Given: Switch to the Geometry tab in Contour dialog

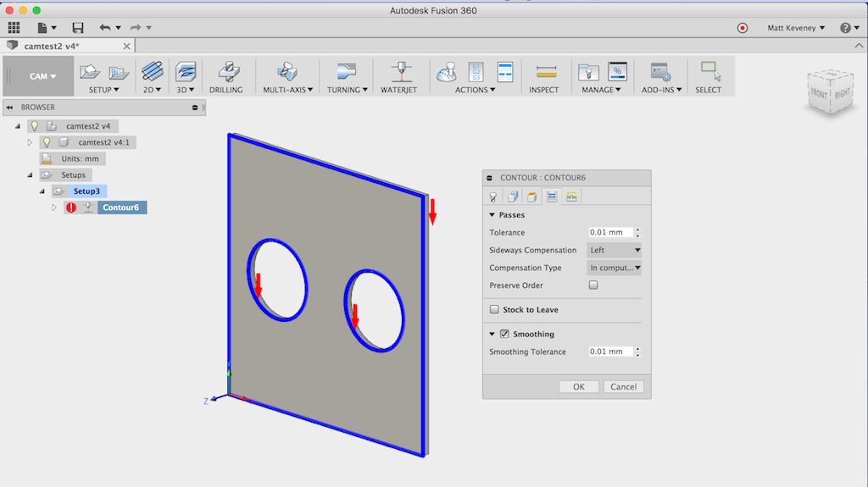Looking at the screenshot, I should [x=513, y=196].
